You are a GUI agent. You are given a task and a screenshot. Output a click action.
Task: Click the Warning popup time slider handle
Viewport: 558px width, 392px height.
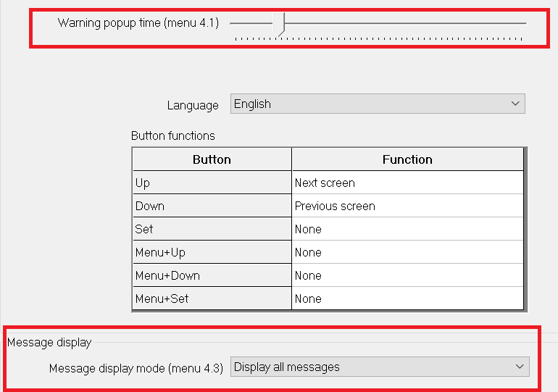(283, 23)
